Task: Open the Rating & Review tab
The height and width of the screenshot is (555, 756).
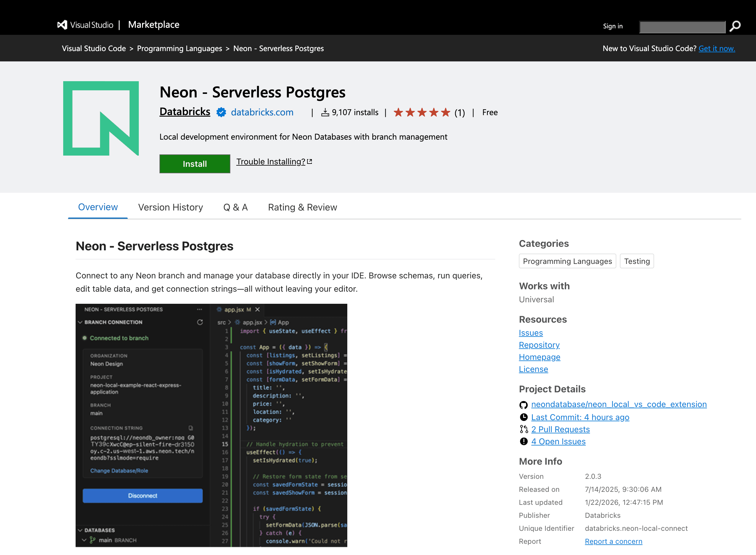Action: click(x=302, y=207)
